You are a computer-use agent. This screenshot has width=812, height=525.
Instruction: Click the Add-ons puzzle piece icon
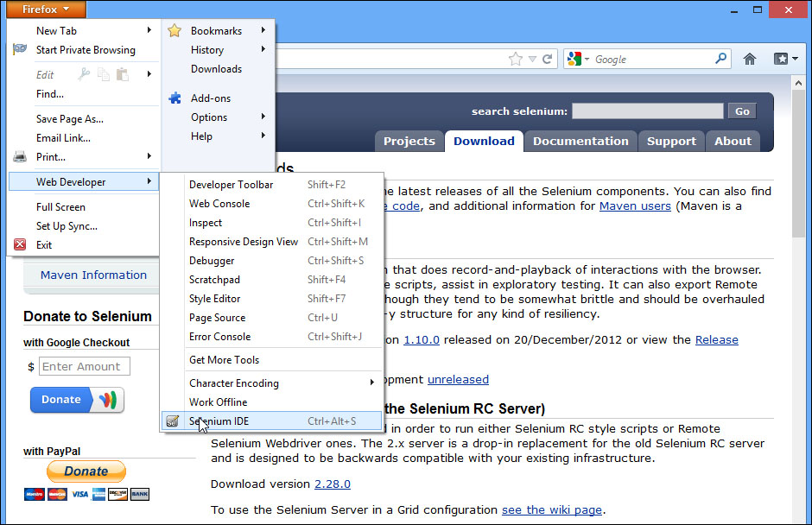[x=174, y=98]
